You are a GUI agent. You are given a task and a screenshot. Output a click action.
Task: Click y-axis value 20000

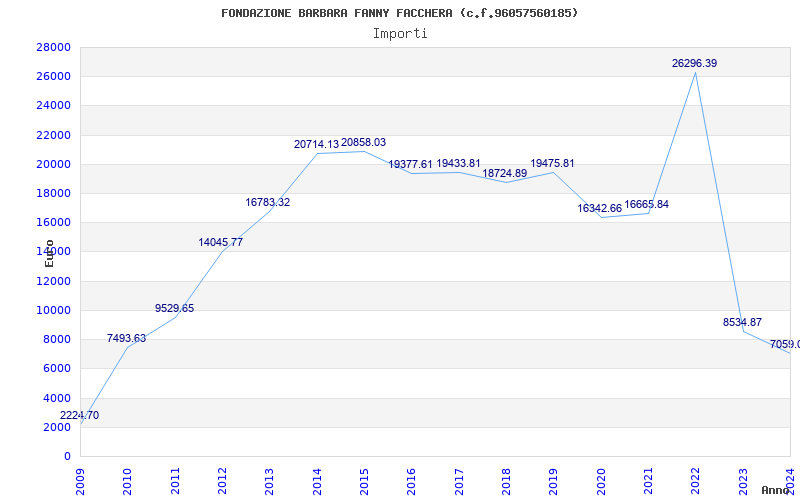(54, 164)
